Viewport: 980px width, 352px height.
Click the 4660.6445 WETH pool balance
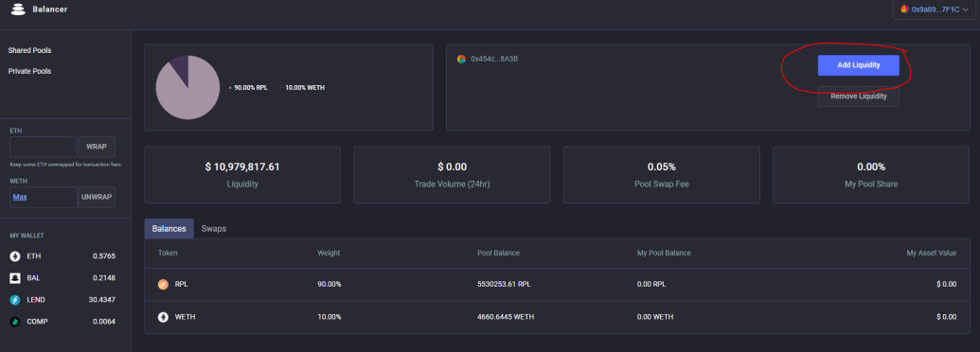pyautogui.click(x=506, y=317)
